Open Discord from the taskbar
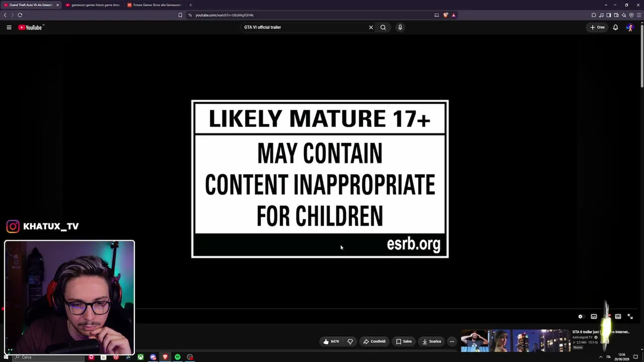 point(153,357)
